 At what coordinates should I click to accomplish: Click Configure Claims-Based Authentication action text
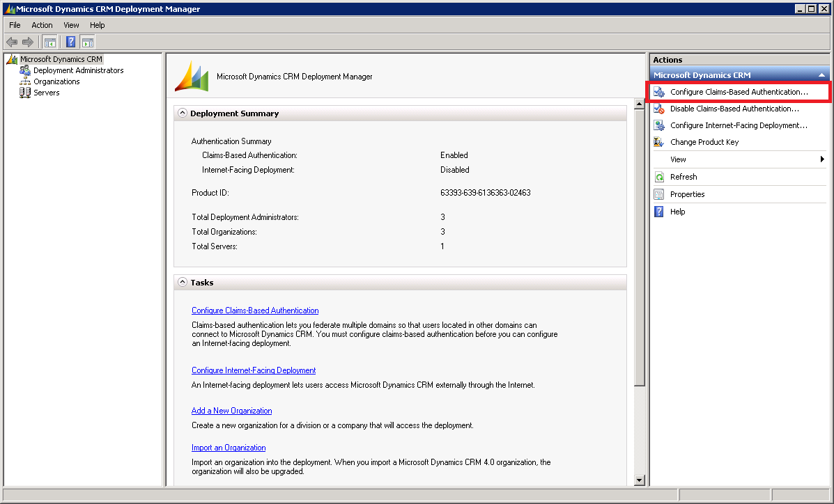(x=739, y=92)
